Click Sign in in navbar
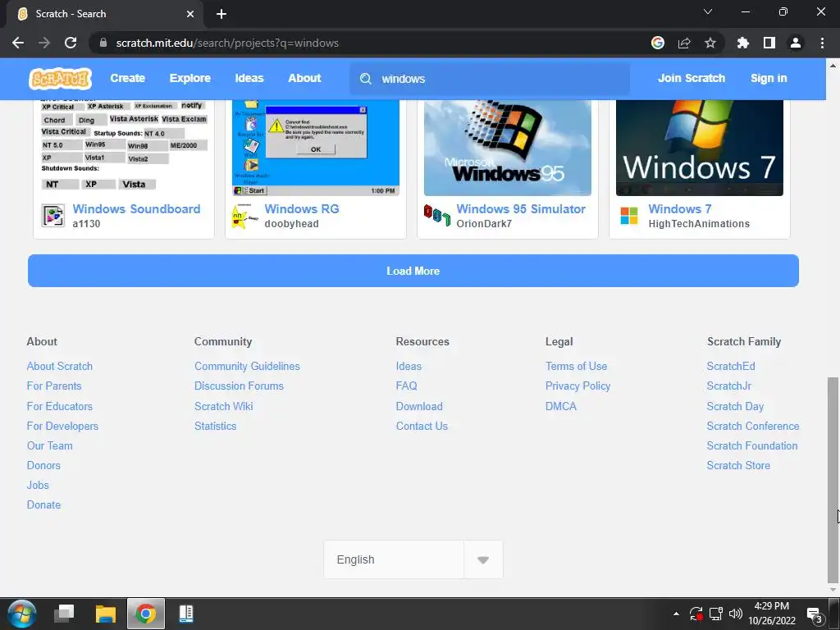The image size is (840, 630). point(768,78)
